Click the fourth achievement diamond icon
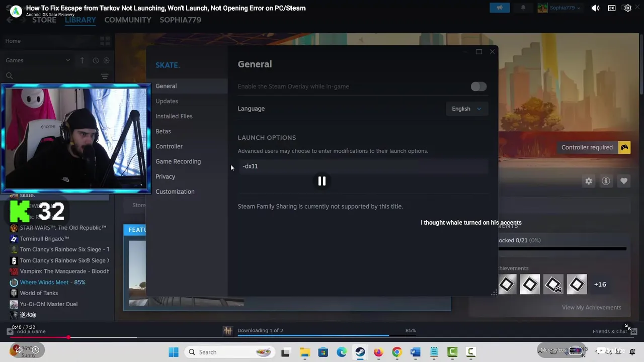The width and height of the screenshot is (644, 362). 577,285
